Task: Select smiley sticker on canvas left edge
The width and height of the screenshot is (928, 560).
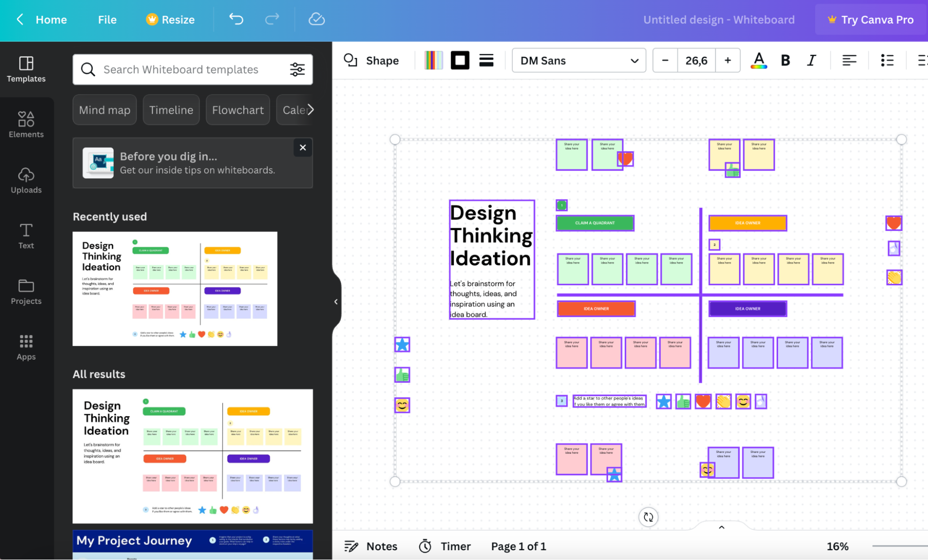Action: click(402, 405)
